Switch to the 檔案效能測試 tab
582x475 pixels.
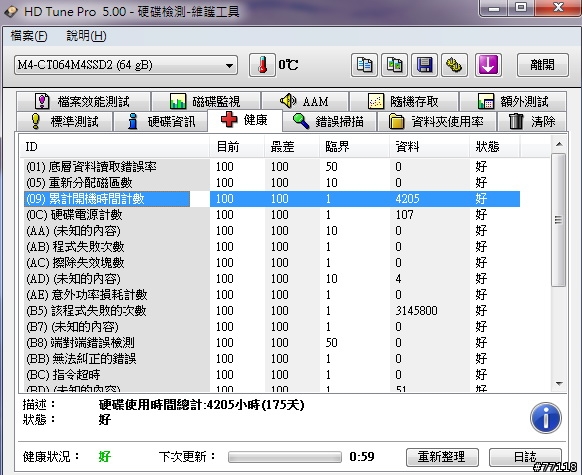pyautogui.click(x=83, y=101)
